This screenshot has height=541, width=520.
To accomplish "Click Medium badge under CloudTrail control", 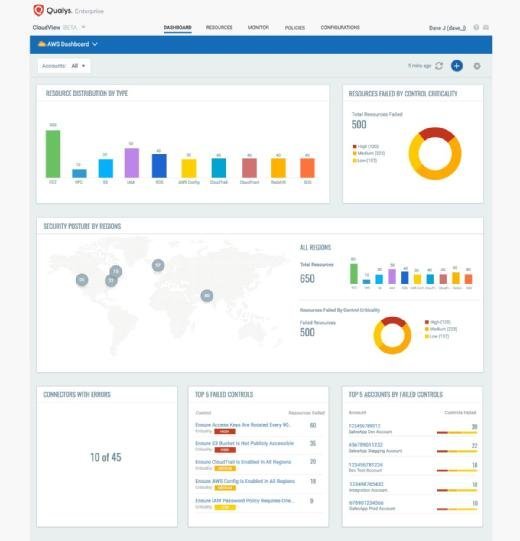I will [225, 468].
